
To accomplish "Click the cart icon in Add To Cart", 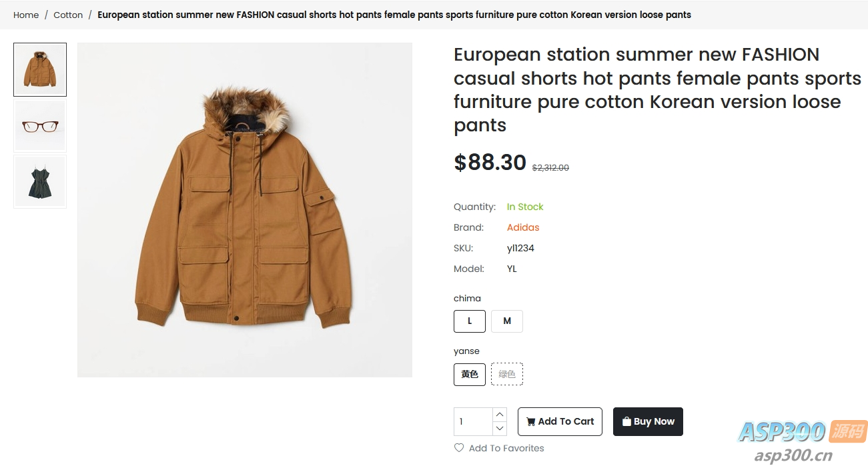I will pos(530,421).
